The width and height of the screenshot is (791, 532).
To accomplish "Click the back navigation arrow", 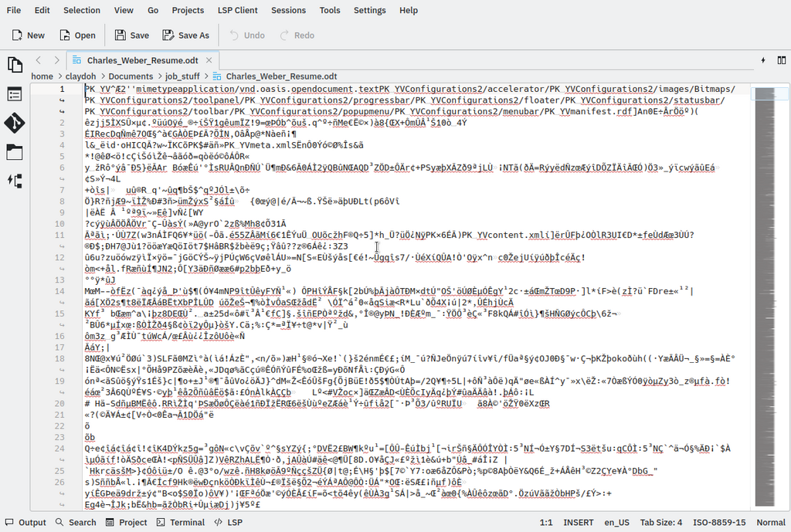I will (x=38, y=60).
